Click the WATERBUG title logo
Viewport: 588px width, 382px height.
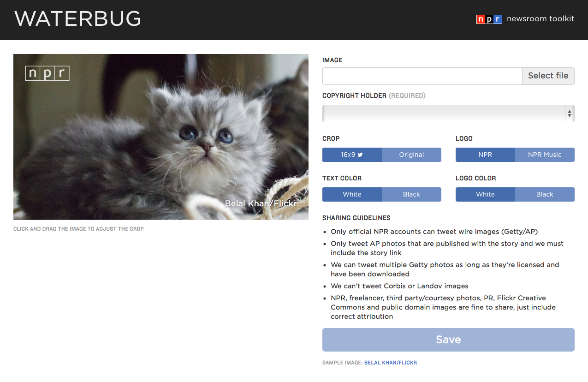pos(77,18)
